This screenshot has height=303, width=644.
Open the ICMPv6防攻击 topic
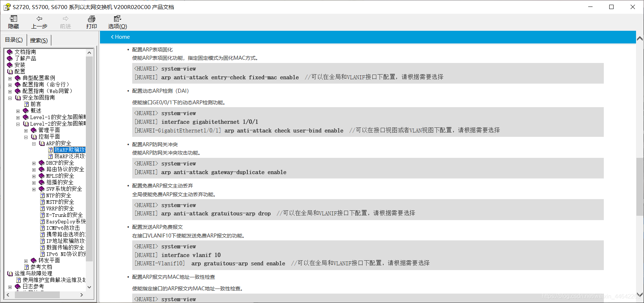pyautogui.click(x=63, y=228)
